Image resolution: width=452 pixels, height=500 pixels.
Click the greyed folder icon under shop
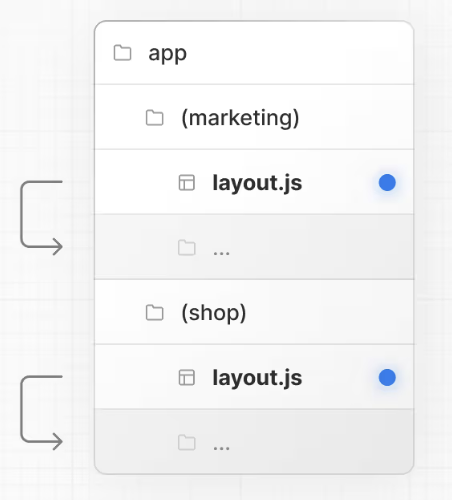coord(187,443)
